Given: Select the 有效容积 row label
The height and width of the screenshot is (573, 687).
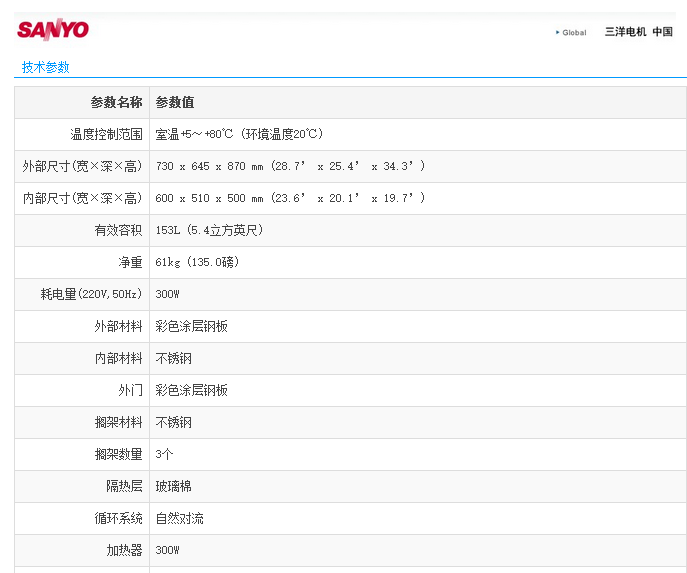Looking at the screenshot, I should [x=118, y=230].
